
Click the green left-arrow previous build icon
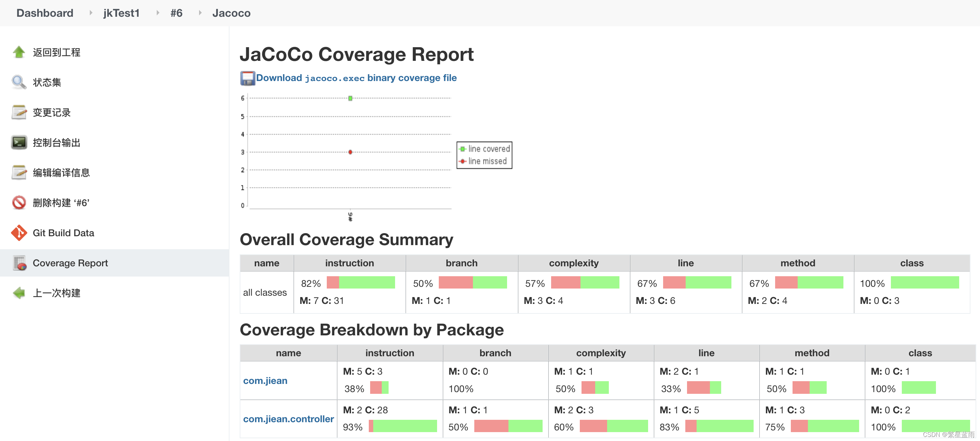coord(19,293)
